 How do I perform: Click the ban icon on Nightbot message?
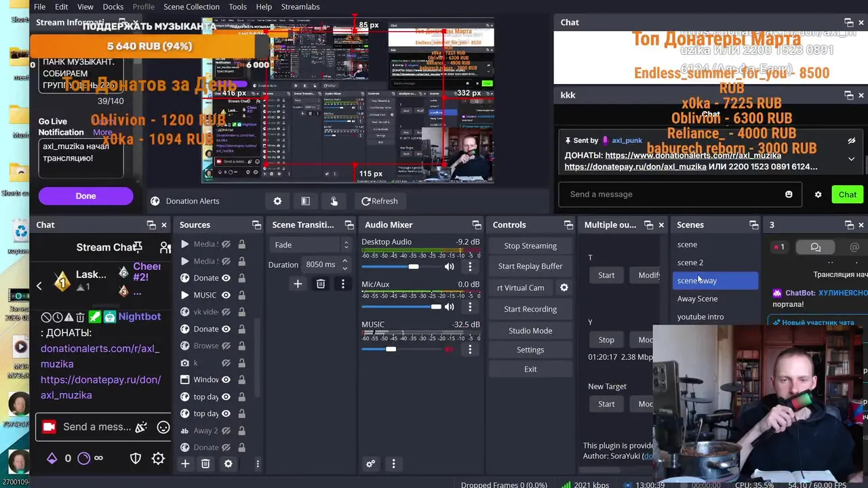(46, 317)
